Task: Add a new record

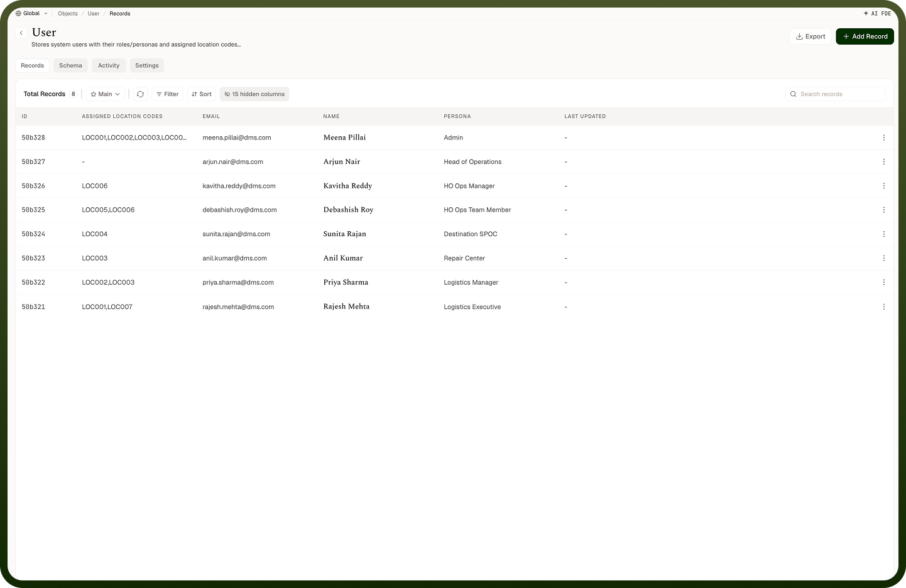Action: [x=865, y=36]
